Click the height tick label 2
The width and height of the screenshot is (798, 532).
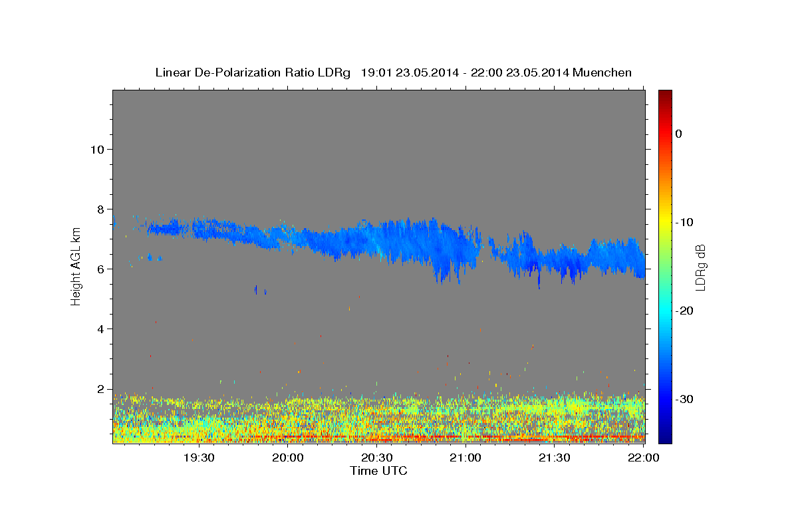[x=101, y=389]
